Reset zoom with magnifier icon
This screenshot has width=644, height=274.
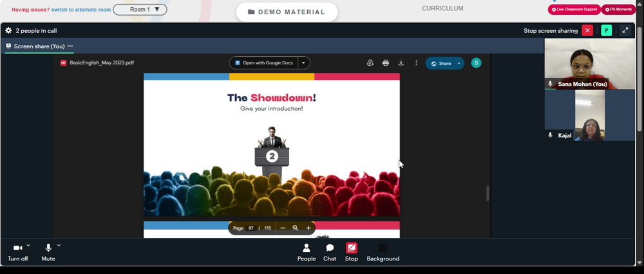tap(296, 228)
